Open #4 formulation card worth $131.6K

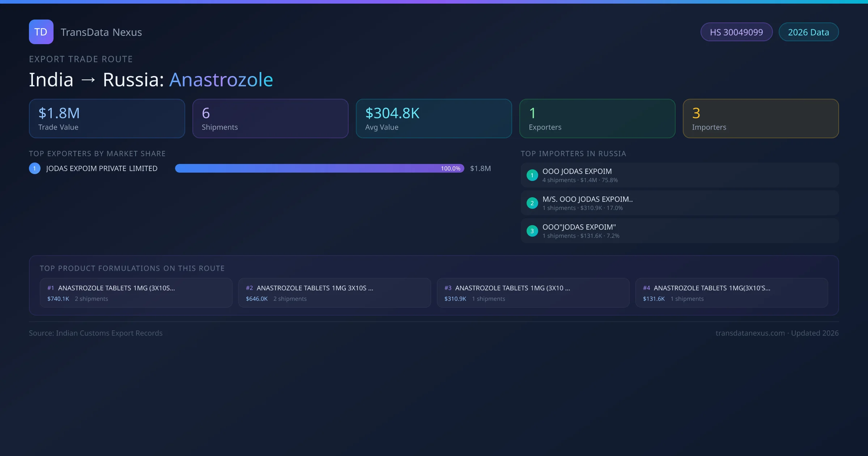(731, 293)
